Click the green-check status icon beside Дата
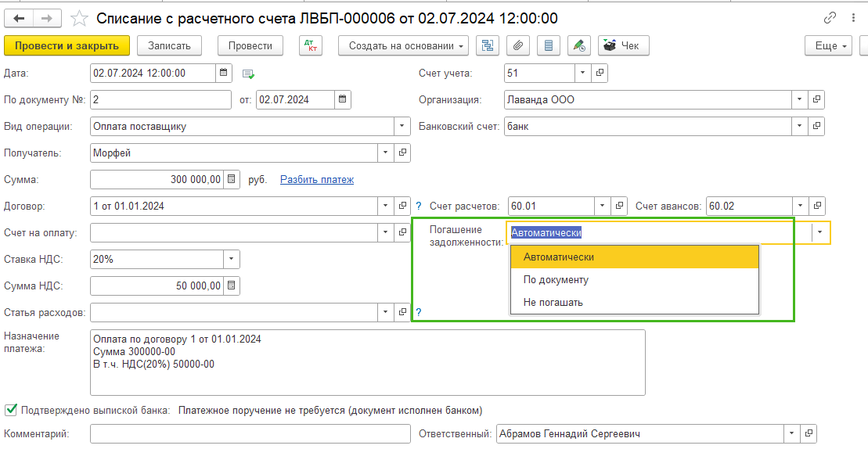The image size is (868, 449). coord(248,74)
